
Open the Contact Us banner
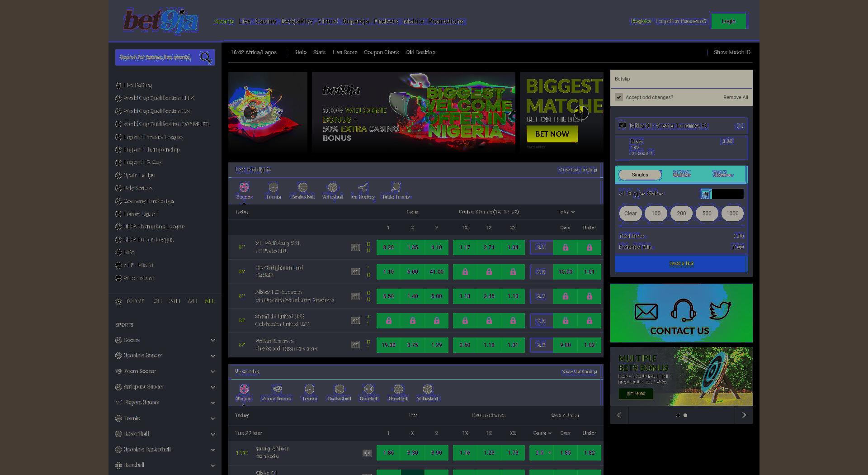click(681, 313)
